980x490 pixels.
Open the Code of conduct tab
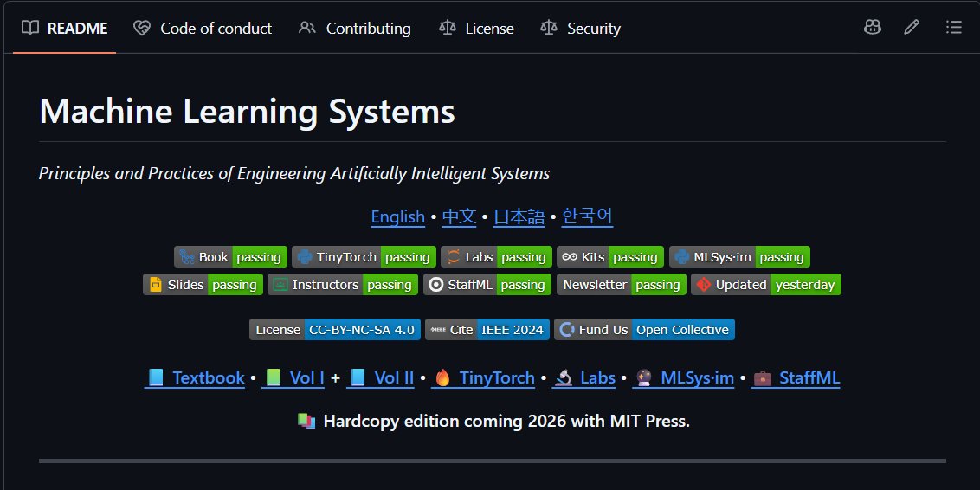coord(203,28)
